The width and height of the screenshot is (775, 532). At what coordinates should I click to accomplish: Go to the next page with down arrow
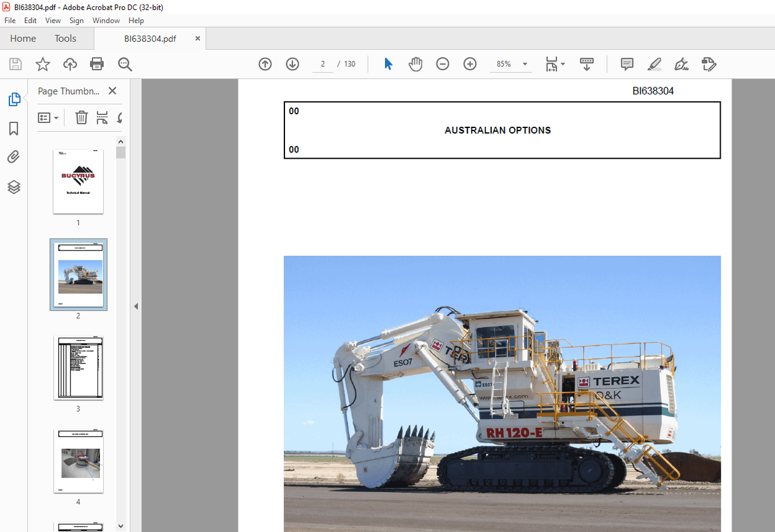[292, 64]
